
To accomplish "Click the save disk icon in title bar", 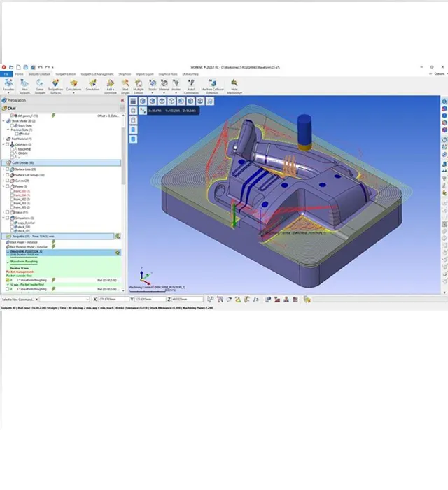I will pyautogui.click(x=26, y=67).
